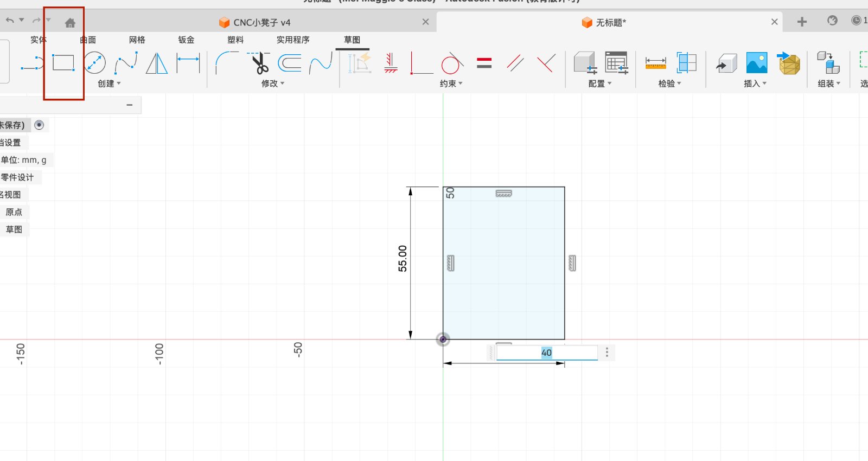The image size is (868, 461).
Task: Expand the 组装 dropdown menu
Action: tap(829, 84)
